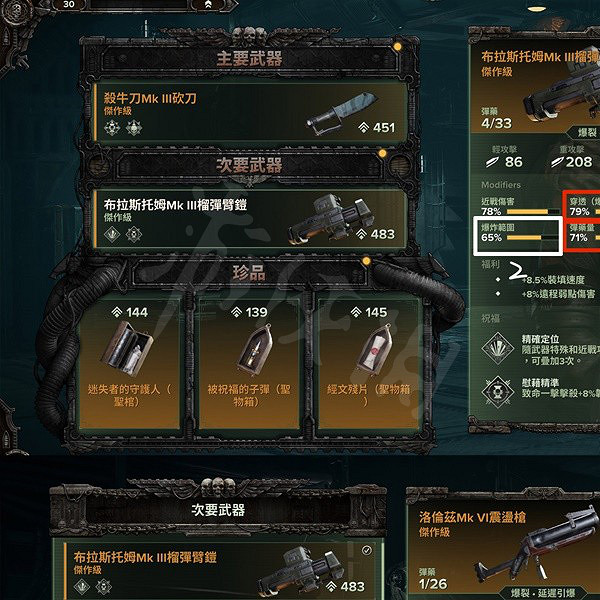Click the first blessing icon under 殺牛刀Mk III砍刀
Viewport: 600px width, 600px height.
pyautogui.click(x=112, y=128)
